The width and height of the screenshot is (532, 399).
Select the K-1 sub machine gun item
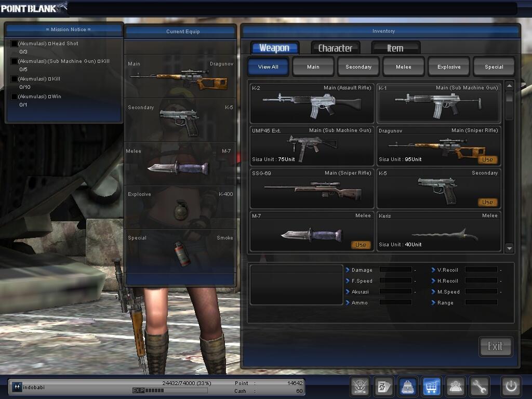[438, 103]
